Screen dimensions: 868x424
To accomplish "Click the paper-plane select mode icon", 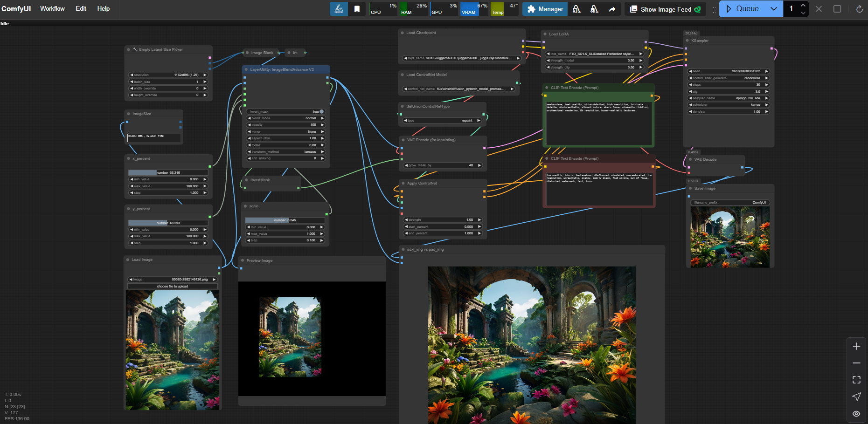I will (856, 397).
